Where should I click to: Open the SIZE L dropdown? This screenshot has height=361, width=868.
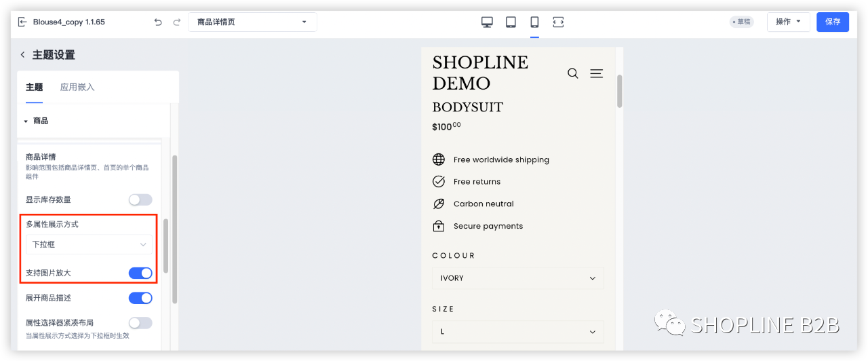pyautogui.click(x=517, y=332)
